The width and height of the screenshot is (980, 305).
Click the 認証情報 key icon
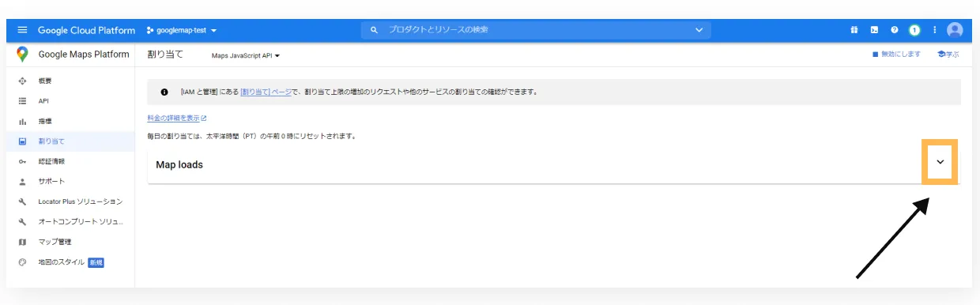pyautogui.click(x=22, y=161)
